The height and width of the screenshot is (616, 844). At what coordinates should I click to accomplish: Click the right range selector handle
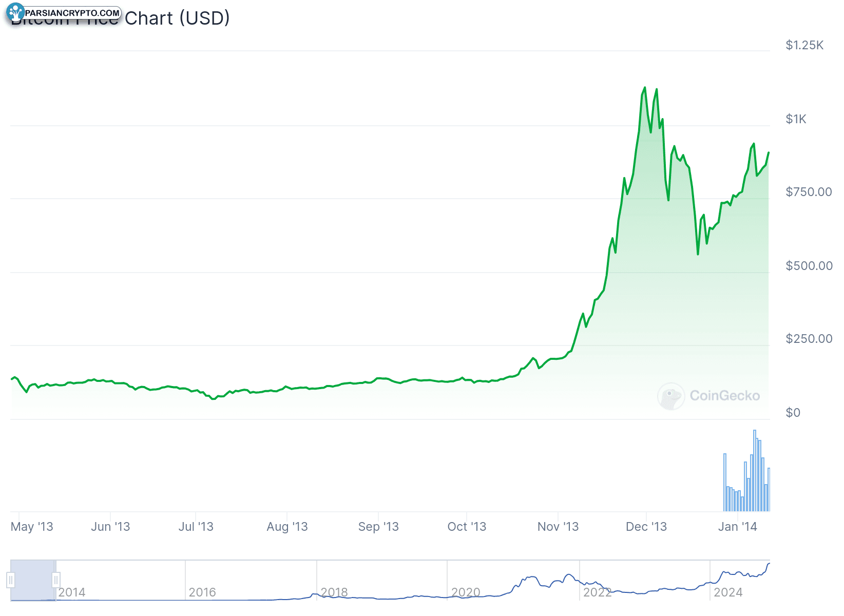click(x=56, y=580)
